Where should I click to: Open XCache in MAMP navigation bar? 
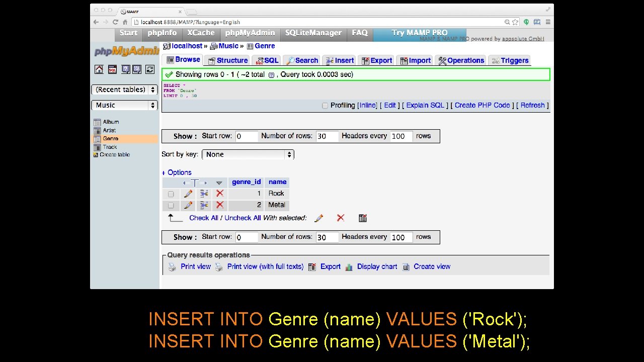click(x=201, y=33)
